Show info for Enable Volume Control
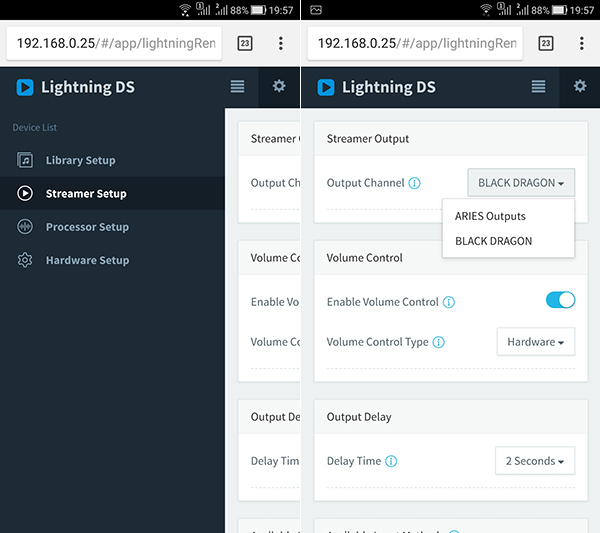The height and width of the screenshot is (533, 600). [x=449, y=302]
